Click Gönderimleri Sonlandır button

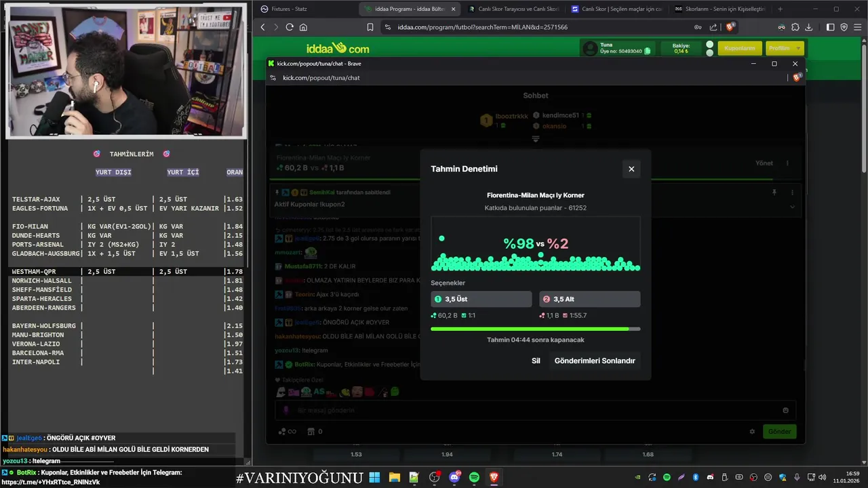pos(595,361)
